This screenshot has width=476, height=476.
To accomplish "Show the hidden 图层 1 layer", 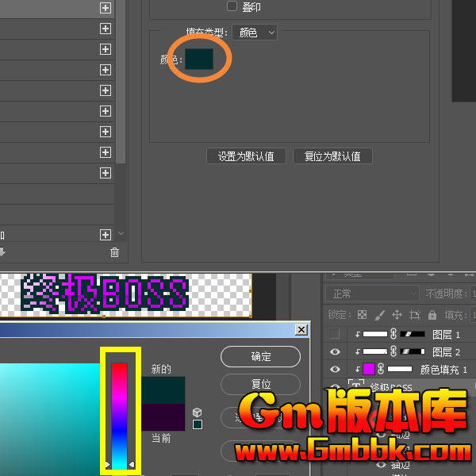I will coord(335,335).
